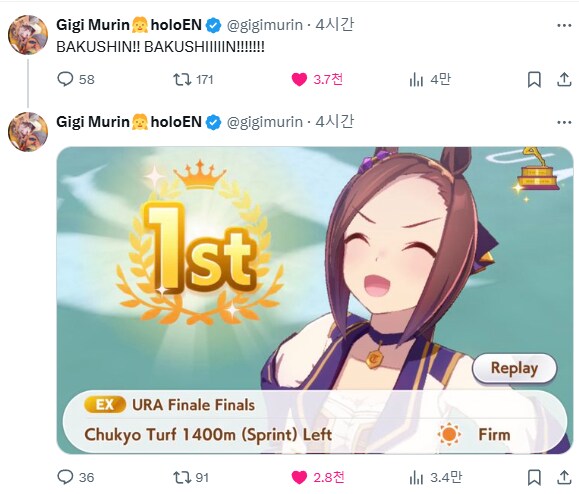Toggle like on the tweet with 2.8천 likes

coord(318,477)
